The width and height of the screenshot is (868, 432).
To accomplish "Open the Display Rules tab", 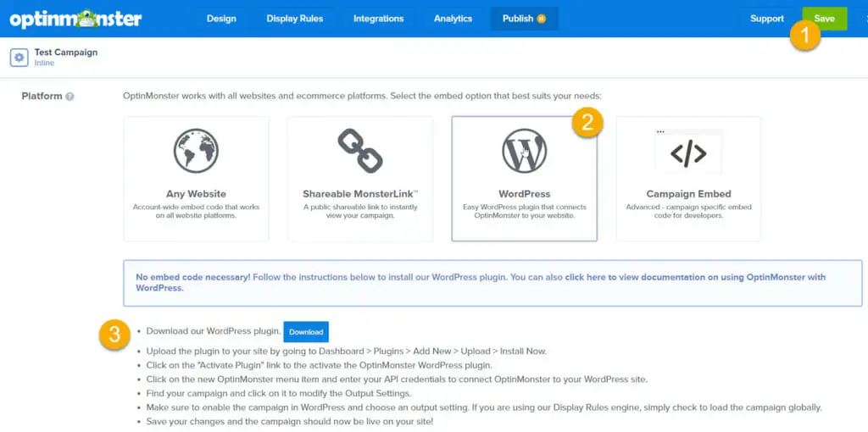I will point(294,19).
